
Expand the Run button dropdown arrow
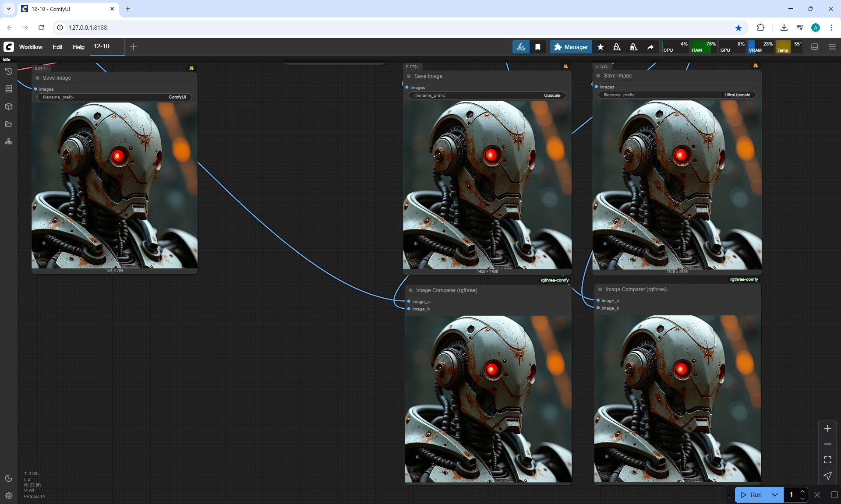(x=774, y=495)
